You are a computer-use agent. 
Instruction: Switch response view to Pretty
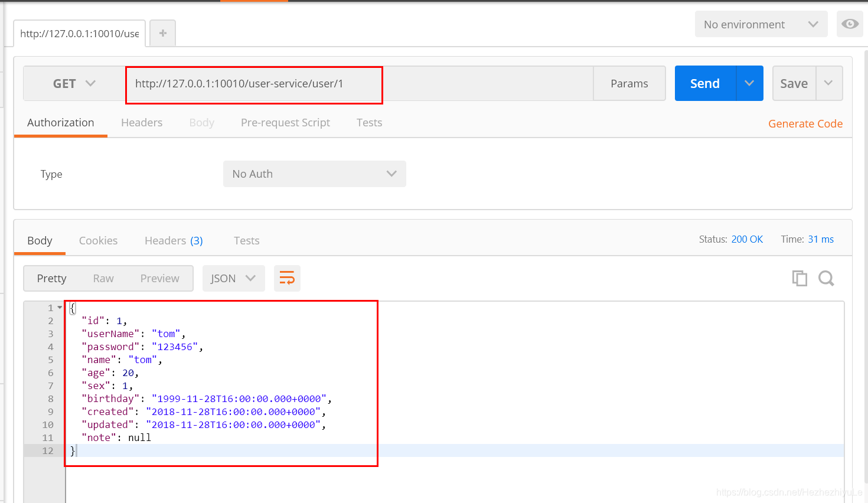tap(51, 278)
